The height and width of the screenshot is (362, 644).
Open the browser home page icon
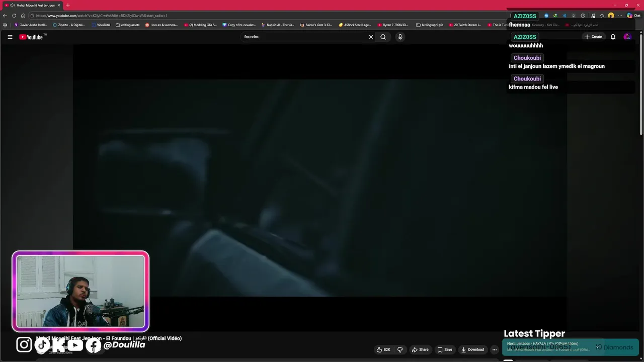(23, 16)
